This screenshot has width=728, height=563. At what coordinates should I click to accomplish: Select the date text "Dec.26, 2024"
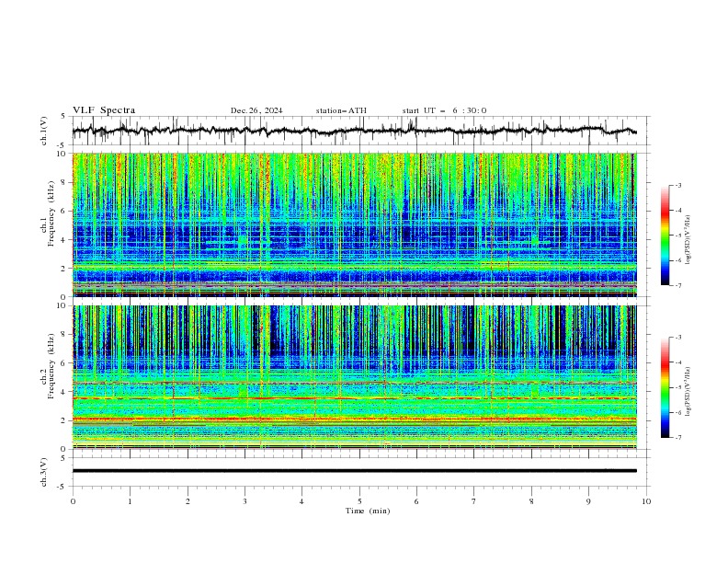pos(256,110)
